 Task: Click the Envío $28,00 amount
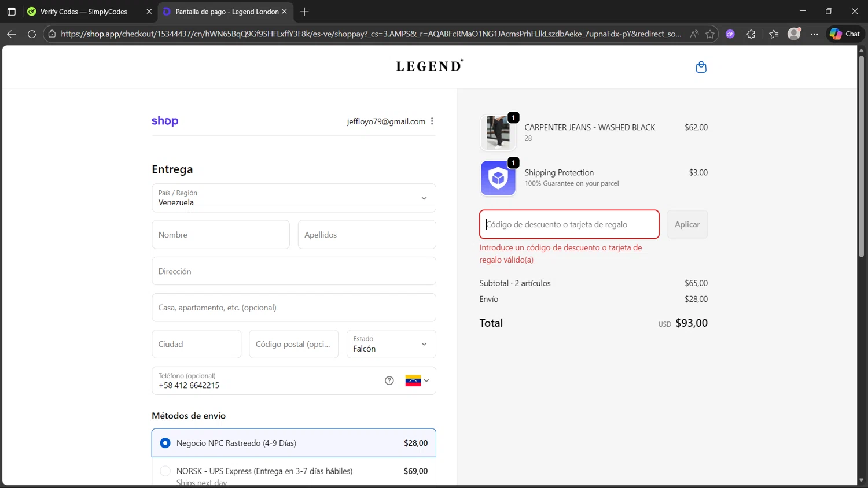tap(696, 299)
